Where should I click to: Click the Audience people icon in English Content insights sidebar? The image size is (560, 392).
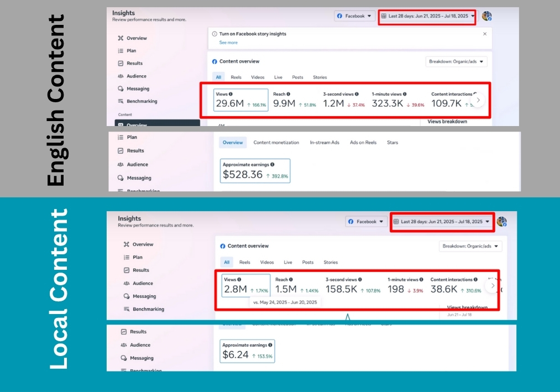pyautogui.click(x=121, y=76)
